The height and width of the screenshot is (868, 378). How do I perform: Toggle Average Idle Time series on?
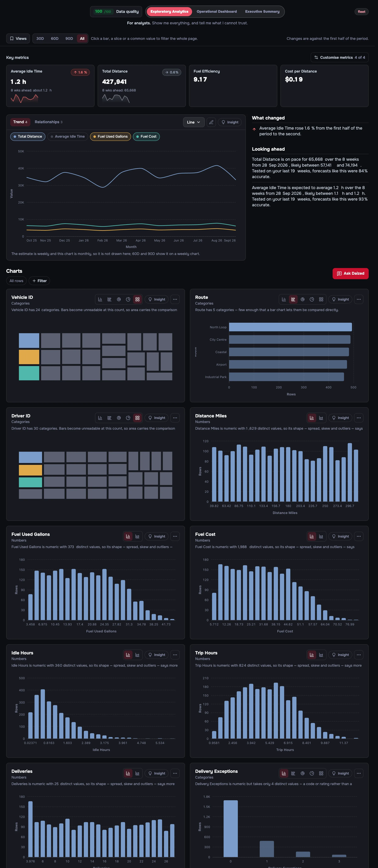point(68,136)
